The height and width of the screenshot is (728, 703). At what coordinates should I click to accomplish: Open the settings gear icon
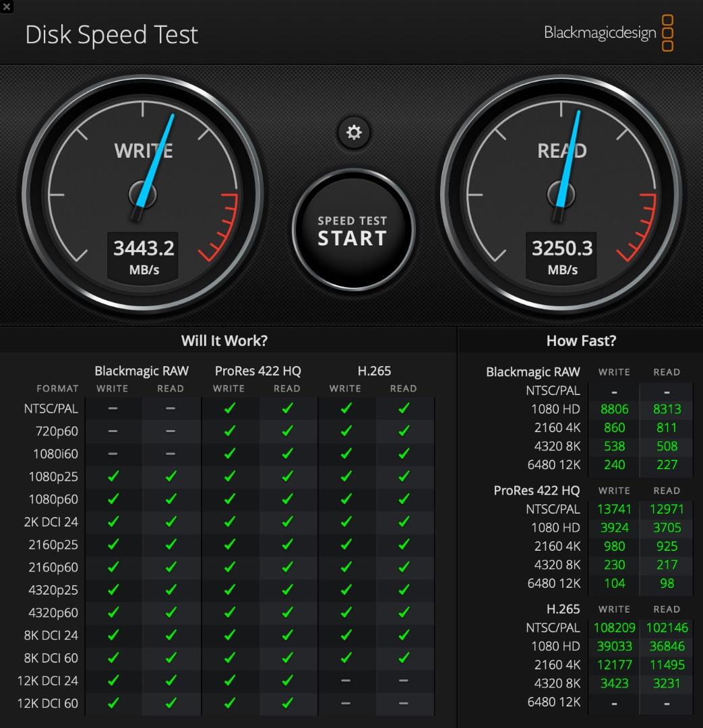click(353, 133)
